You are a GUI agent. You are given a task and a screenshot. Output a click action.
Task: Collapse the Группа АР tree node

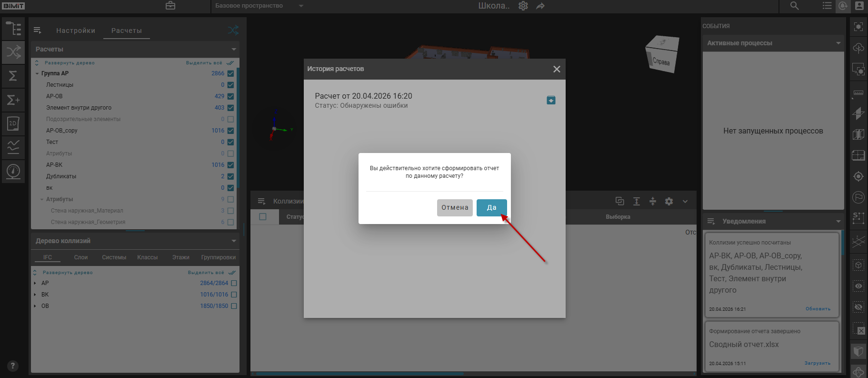coord(37,73)
